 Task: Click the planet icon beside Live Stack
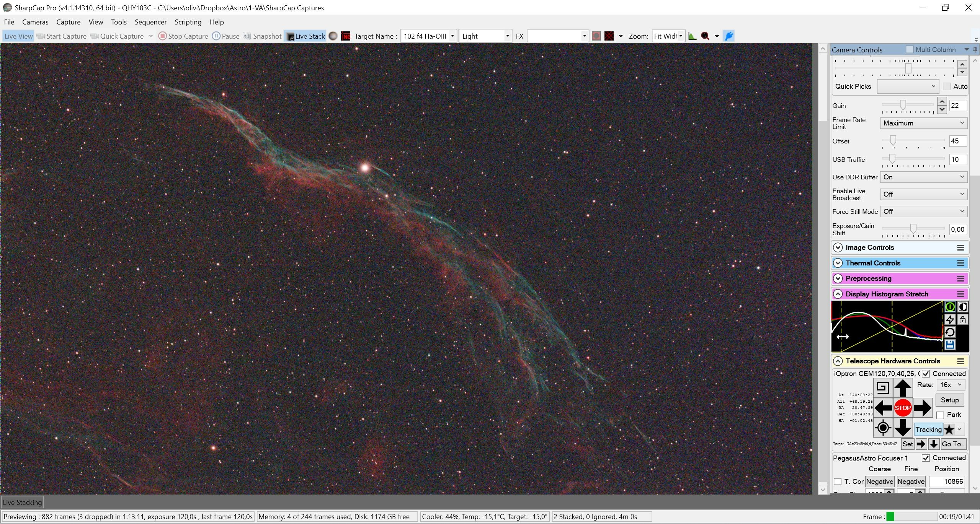click(333, 36)
